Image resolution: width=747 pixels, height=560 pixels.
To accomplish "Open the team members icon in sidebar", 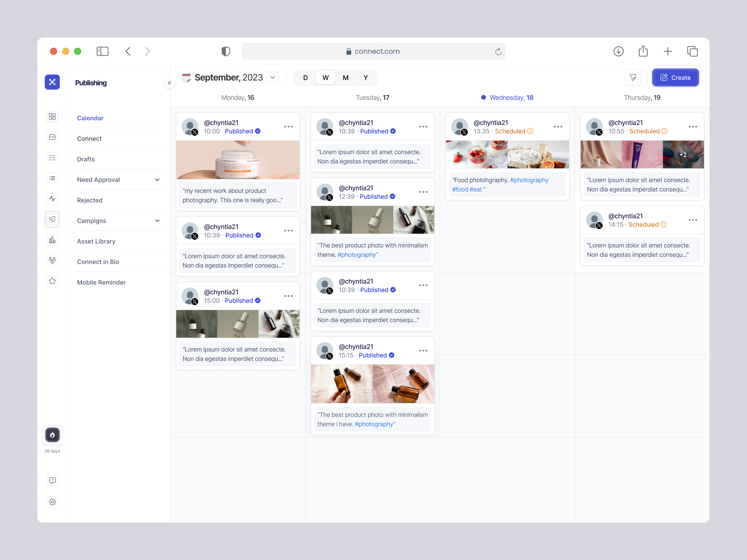I will [52, 260].
